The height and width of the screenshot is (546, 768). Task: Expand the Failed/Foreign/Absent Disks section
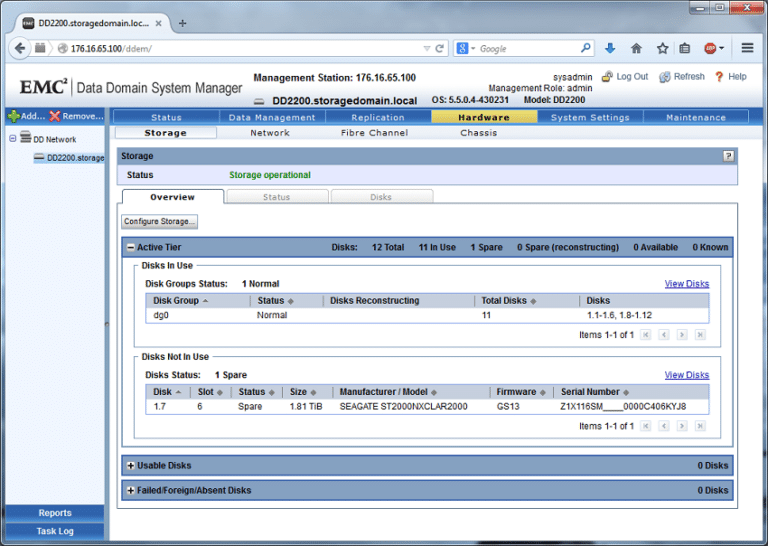(131, 490)
